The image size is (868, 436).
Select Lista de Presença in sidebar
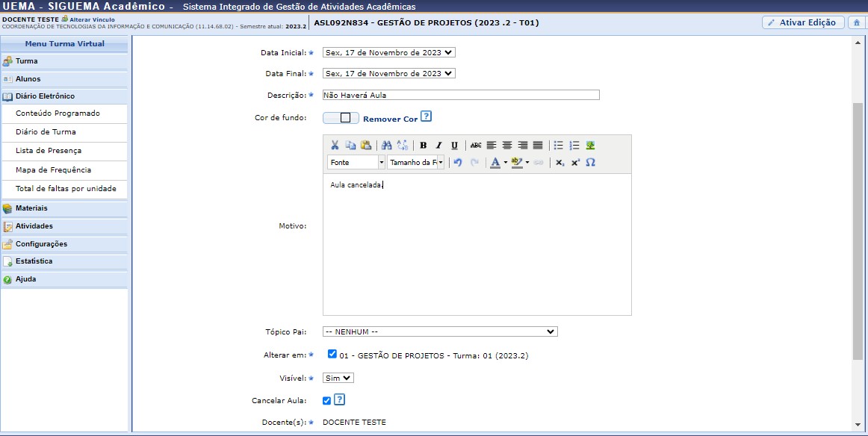click(x=49, y=151)
